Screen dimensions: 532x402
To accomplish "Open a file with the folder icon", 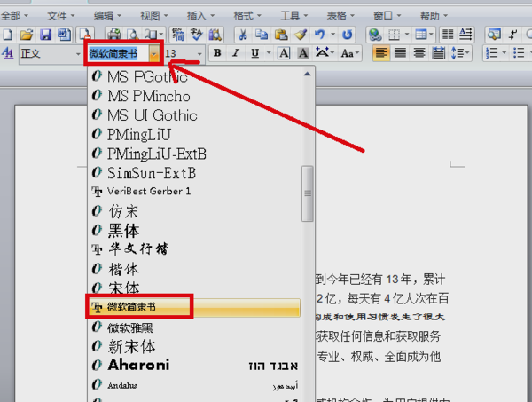I will pyautogui.click(x=26, y=35).
